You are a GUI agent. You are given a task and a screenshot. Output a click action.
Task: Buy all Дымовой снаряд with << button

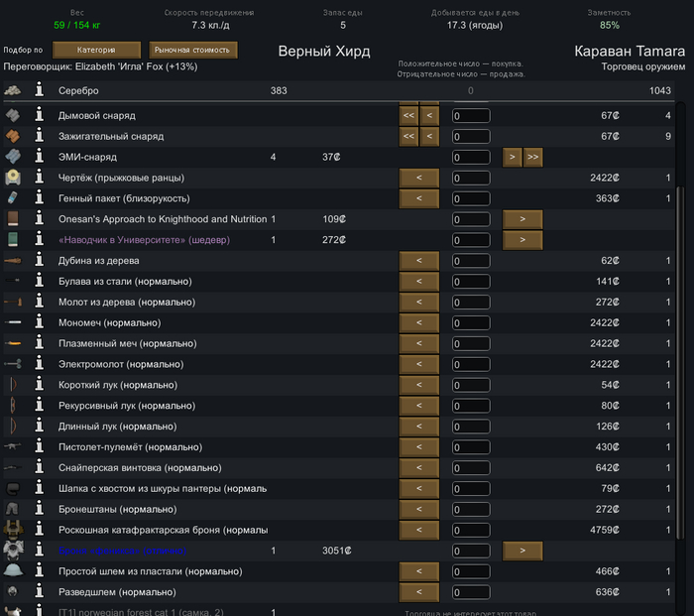(408, 115)
